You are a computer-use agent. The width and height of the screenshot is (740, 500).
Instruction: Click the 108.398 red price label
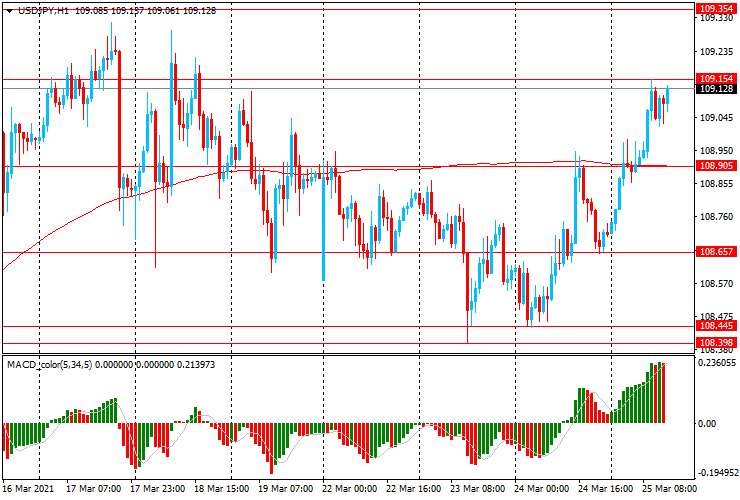point(716,343)
